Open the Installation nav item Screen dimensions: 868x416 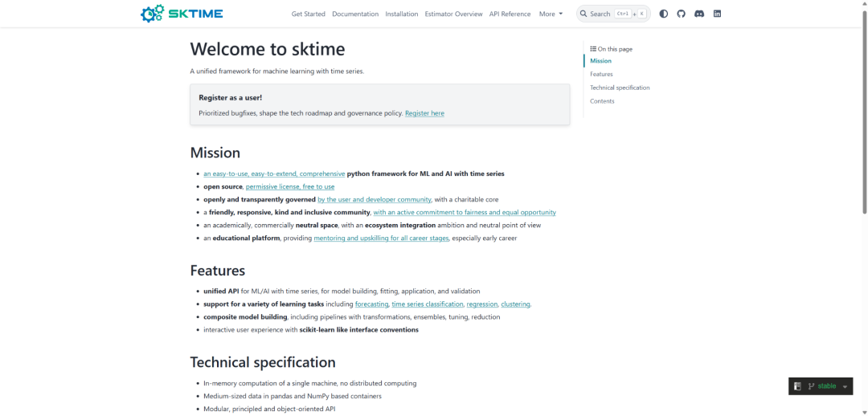(401, 14)
